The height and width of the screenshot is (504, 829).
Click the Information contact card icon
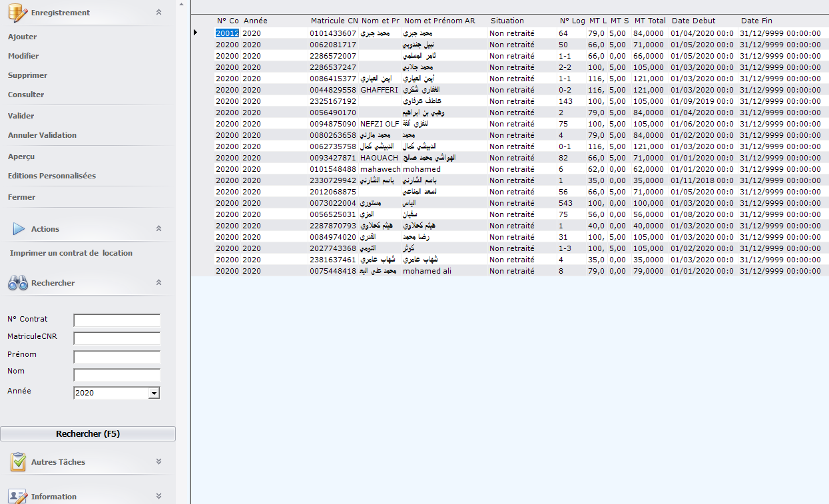point(17,496)
